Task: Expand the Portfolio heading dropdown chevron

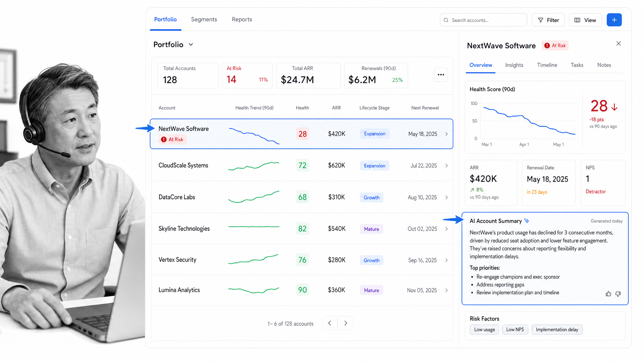Action: click(191, 45)
